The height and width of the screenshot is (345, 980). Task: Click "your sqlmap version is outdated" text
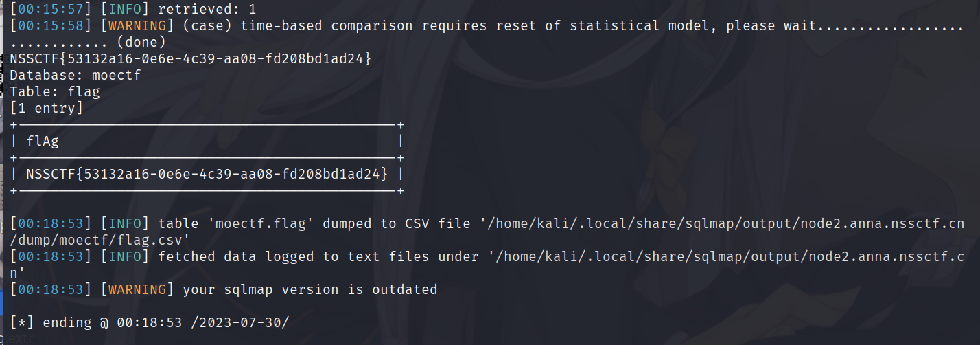(x=310, y=290)
